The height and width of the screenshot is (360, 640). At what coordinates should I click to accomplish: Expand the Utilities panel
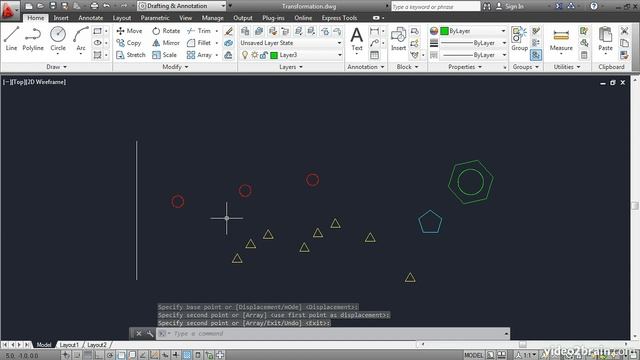(x=567, y=67)
